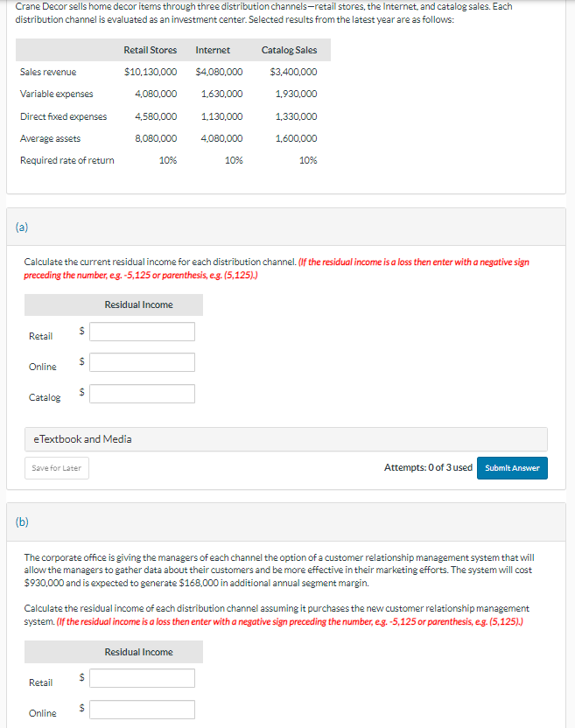Screen dimensions: 575x728
Task: Click the 1,130,000 Internet fixed expenses value
Action: coord(222,116)
